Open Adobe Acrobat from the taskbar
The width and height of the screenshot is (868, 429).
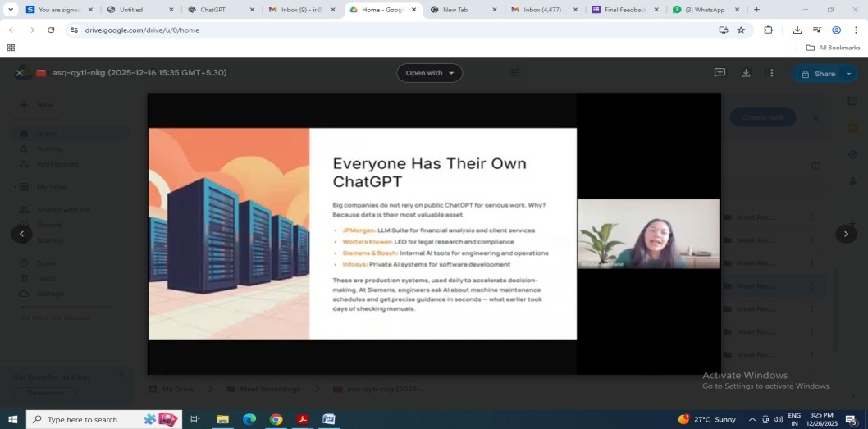[303, 419]
